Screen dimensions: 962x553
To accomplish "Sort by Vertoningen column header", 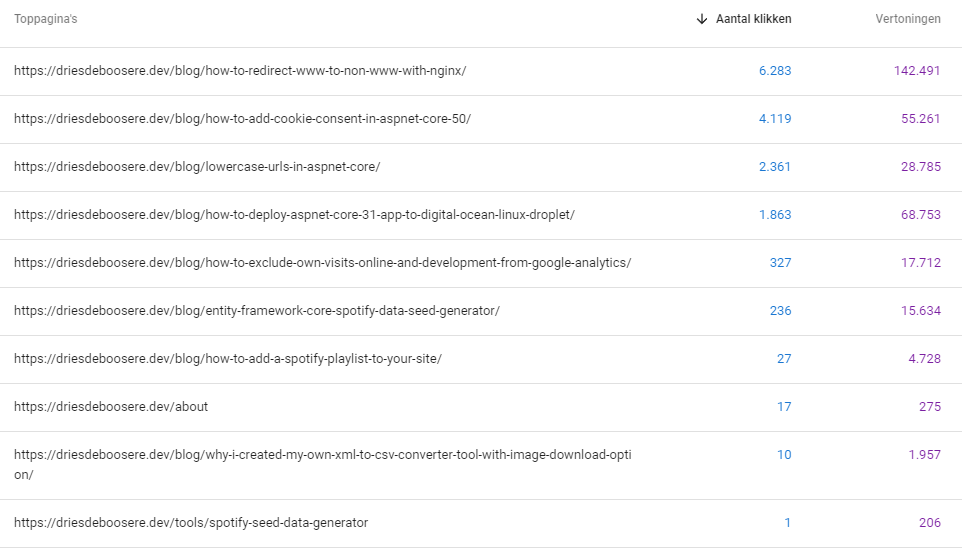I will click(907, 19).
